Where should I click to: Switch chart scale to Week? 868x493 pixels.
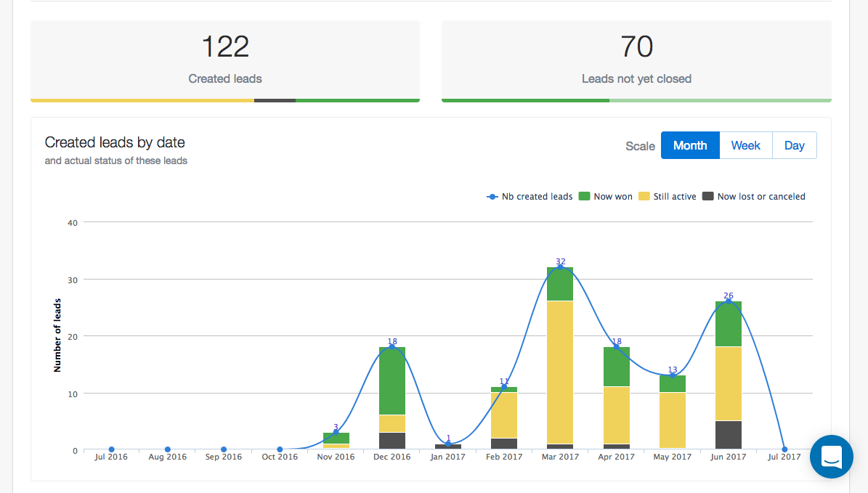pos(745,145)
